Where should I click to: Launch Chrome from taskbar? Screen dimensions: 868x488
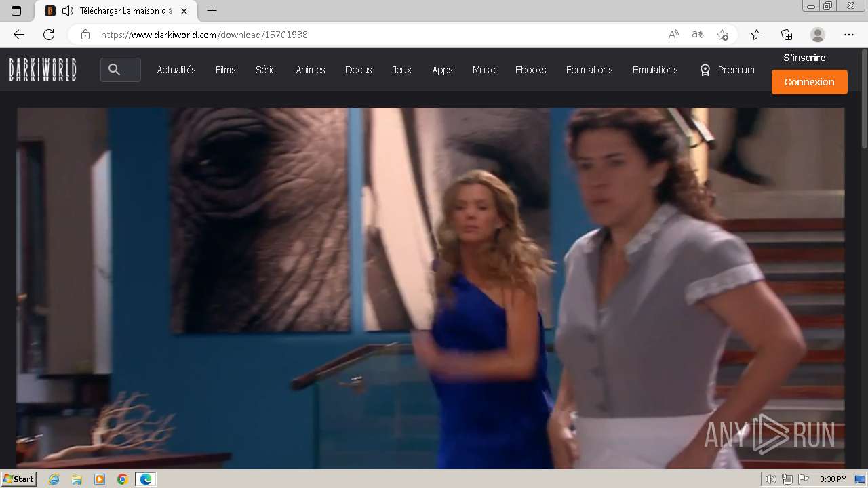click(x=123, y=479)
